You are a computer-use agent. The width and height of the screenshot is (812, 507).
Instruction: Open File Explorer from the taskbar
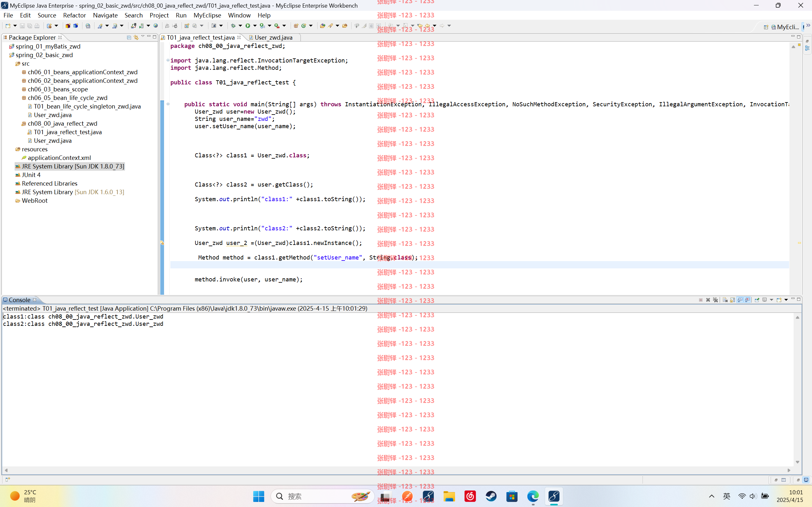449,496
